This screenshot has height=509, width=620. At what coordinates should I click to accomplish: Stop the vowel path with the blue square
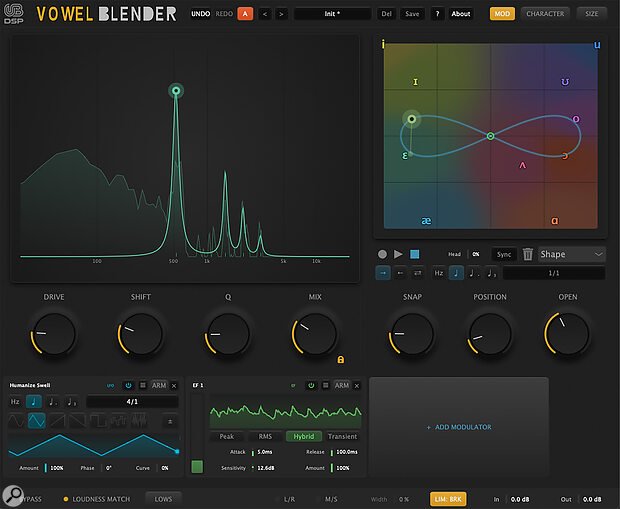(x=414, y=254)
